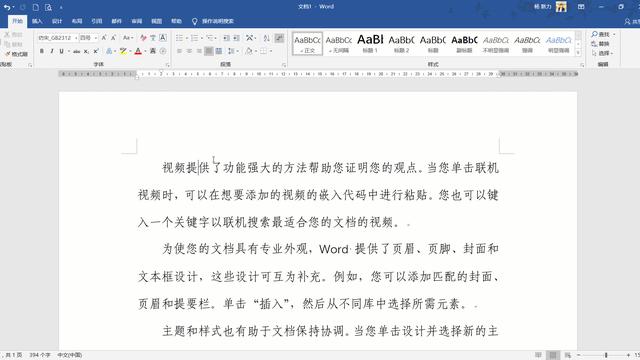
Task: Click the user account avatar
Action: coord(561,7)
